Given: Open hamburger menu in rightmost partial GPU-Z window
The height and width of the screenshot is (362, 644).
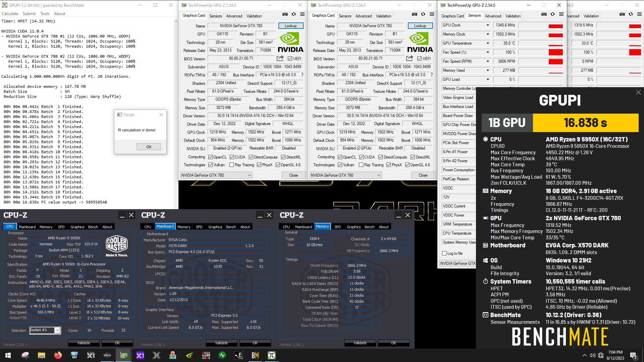Looking at the screenshot, I should pos(639,14).
